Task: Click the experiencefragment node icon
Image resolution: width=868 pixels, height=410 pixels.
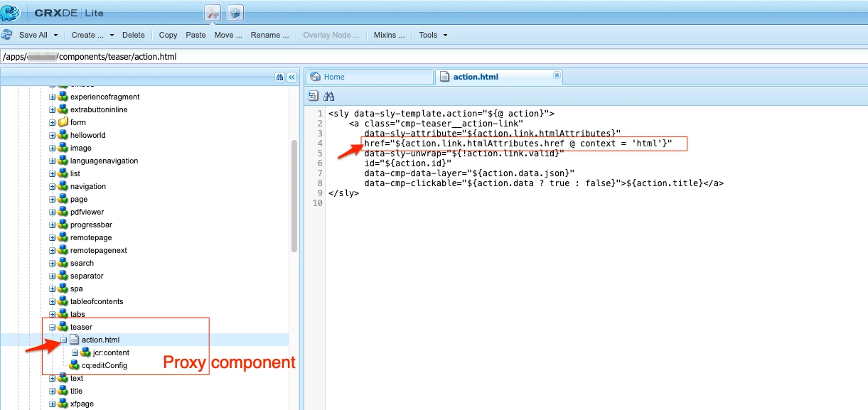Action: [63, 97]
